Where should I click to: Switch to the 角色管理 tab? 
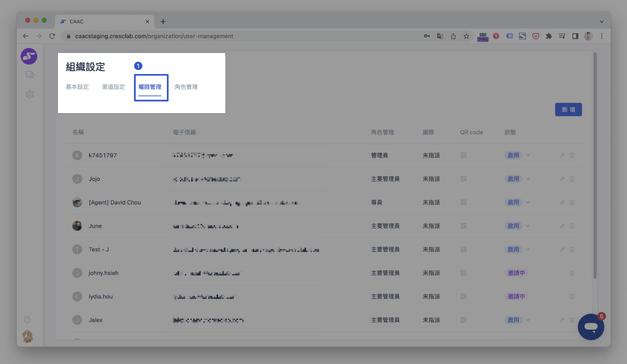(x=186, y=87)
